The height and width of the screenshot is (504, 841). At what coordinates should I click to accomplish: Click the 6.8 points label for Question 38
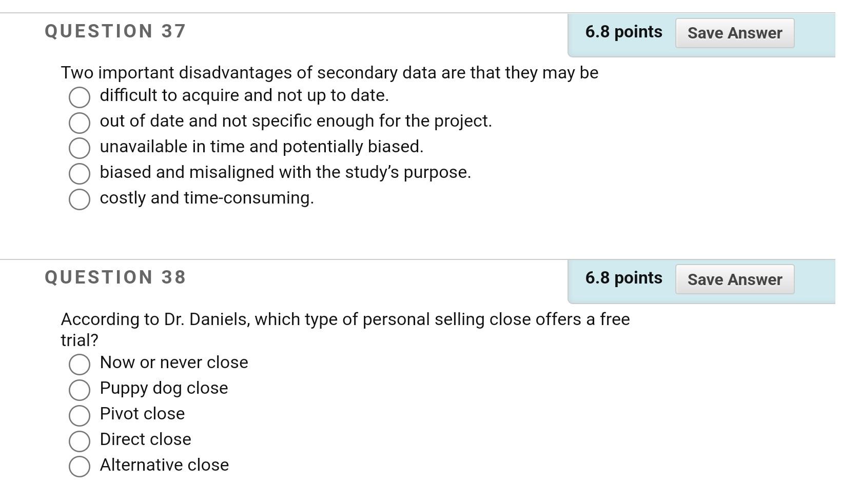tap(622, 278)
